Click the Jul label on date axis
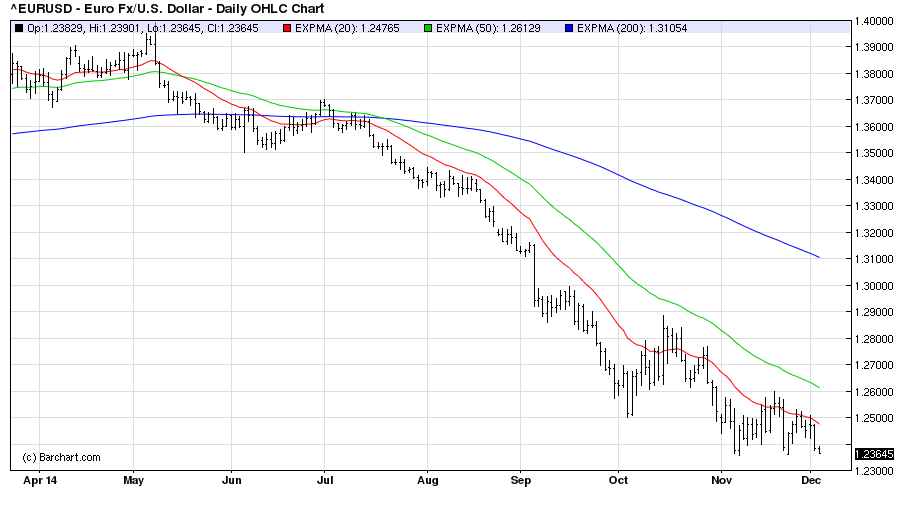900x511 pixels. pos(325,480)
